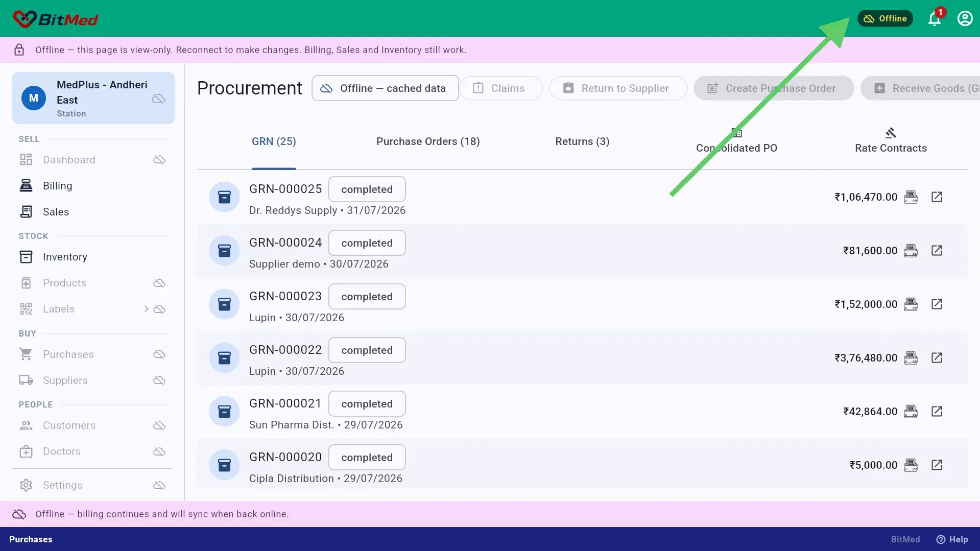Click the Dr. Reddys Supply supplier text
This screenshot has height=551, width=980.
coord(293,210)
